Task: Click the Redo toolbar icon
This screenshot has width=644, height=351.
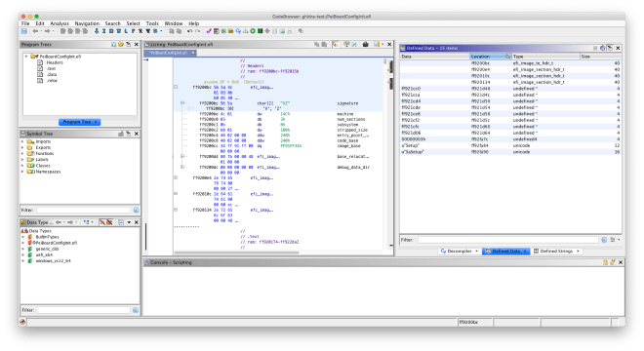Action: click(197, 31)
